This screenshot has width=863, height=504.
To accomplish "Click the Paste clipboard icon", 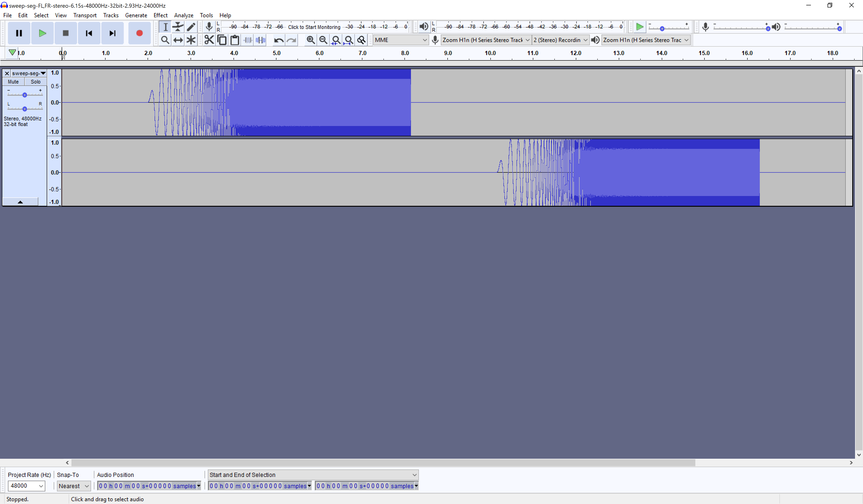I will [235, 40].
